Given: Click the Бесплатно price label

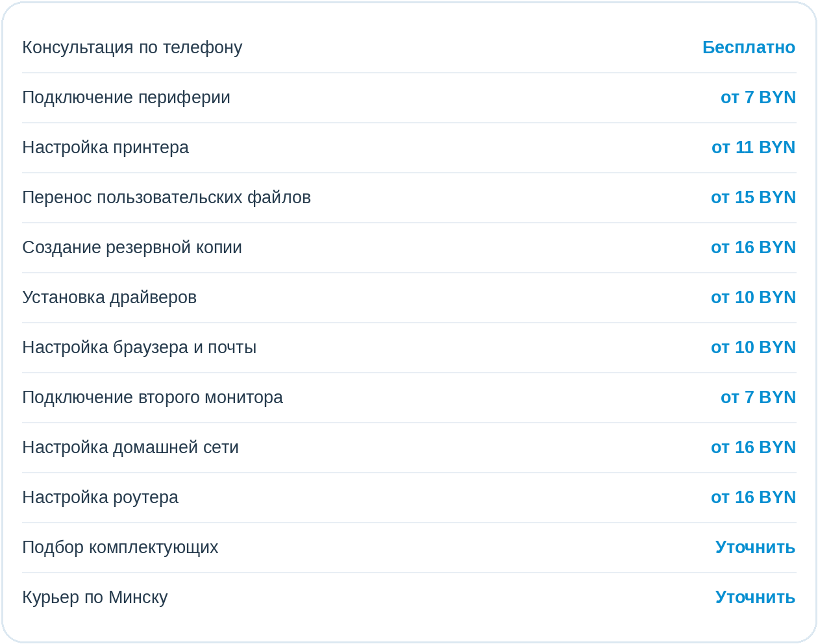Looking at the screenshot, I should click(749, 48).
